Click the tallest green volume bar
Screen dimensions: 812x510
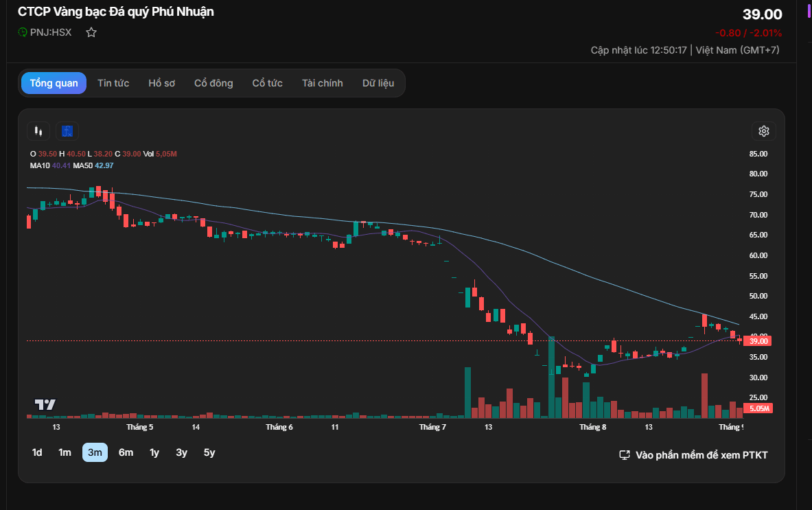coord(552,378)
